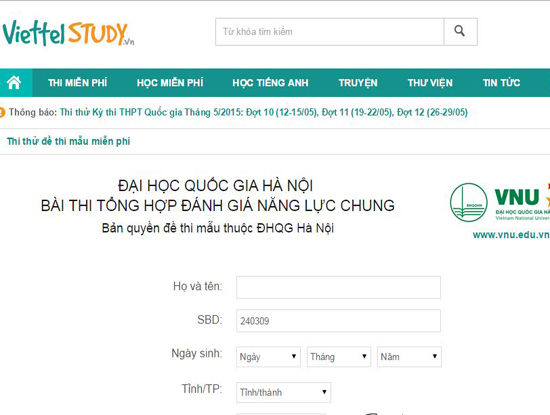Expand the Năm birth year dropdown
The width and height of the screenshot is (550, 415).
[x=409, y=357]
